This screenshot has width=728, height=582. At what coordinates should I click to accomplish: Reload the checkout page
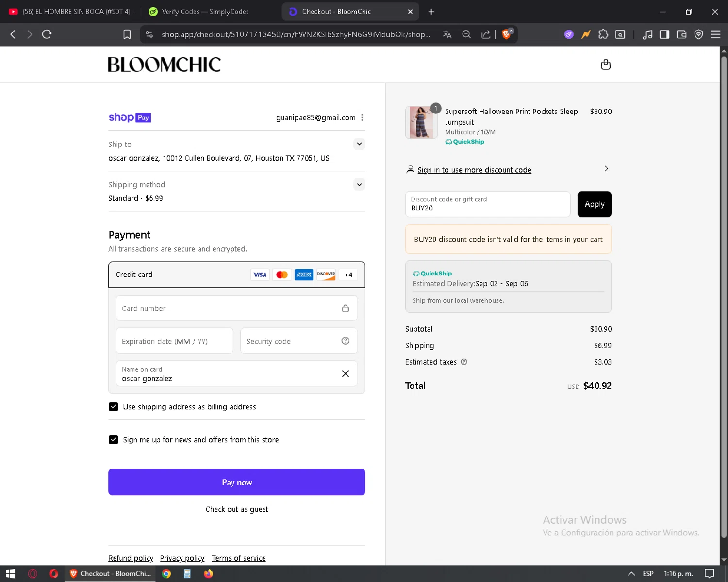click(47, 34)
